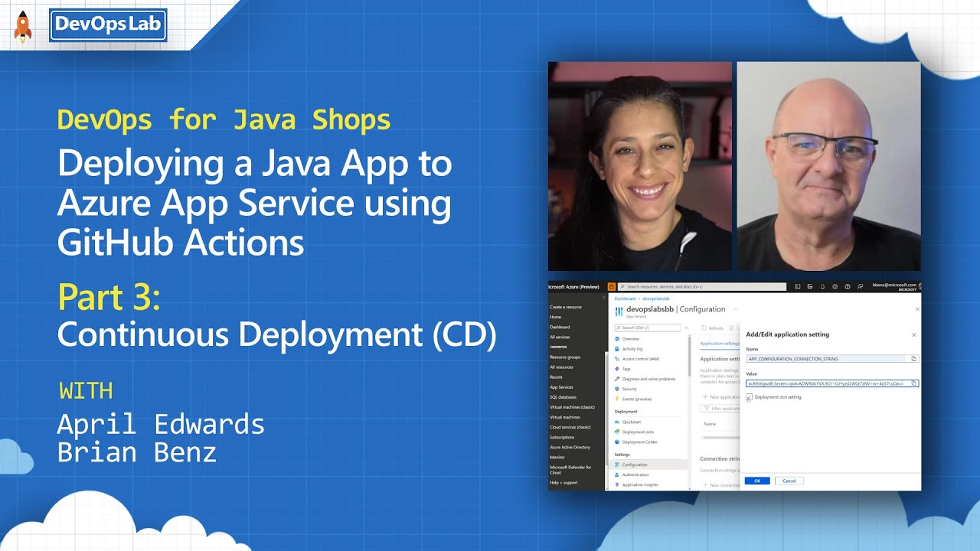Click Resource groups in the Azure sidebar
Viewport: 980px width, 551px height.
click(x=565, y=357)
